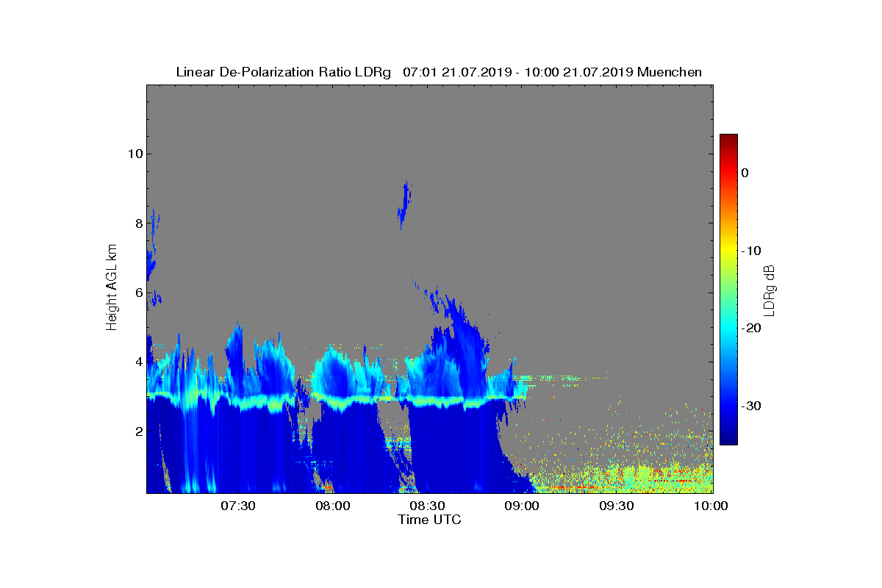Click the 4 km height tick label
The width and height of the screenshot is (882, 588).
[x=137, y=362]
